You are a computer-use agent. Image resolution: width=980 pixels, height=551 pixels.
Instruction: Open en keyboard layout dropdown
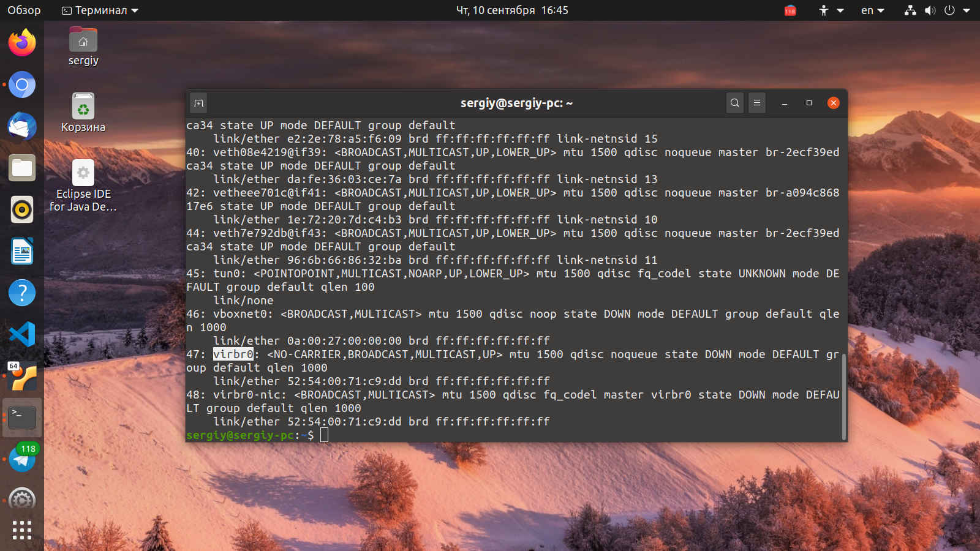point(873,10)
